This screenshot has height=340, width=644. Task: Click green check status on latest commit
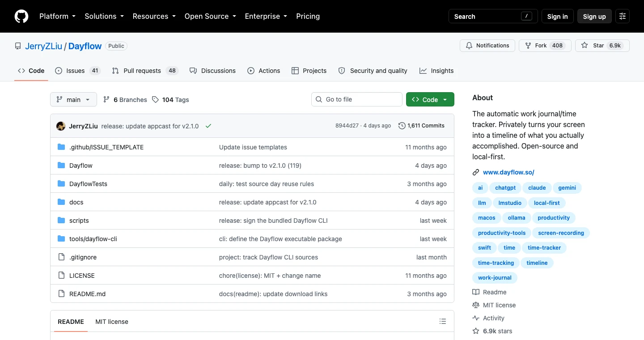(208, 126)
